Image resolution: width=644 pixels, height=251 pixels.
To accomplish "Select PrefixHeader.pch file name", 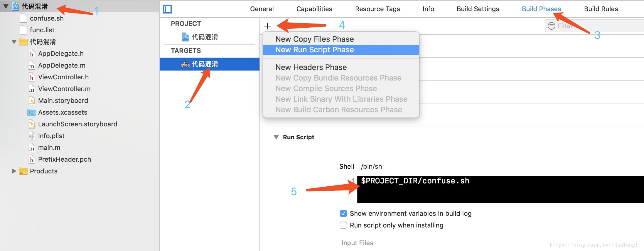I will (65, 159).
